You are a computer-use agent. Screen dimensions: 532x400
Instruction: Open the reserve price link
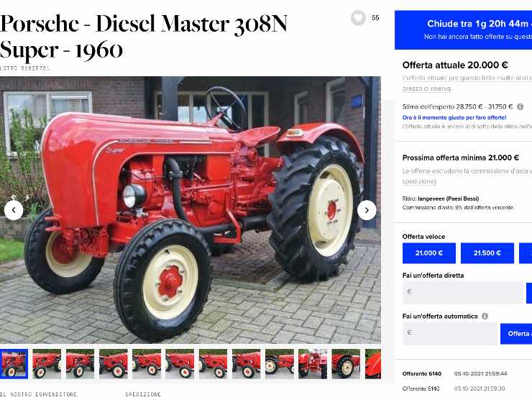(427, 88)
